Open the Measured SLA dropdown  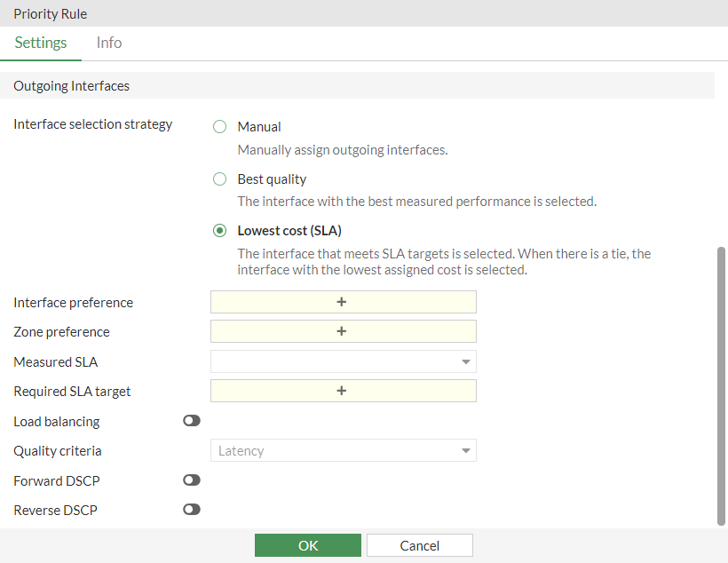coord(343,361)
